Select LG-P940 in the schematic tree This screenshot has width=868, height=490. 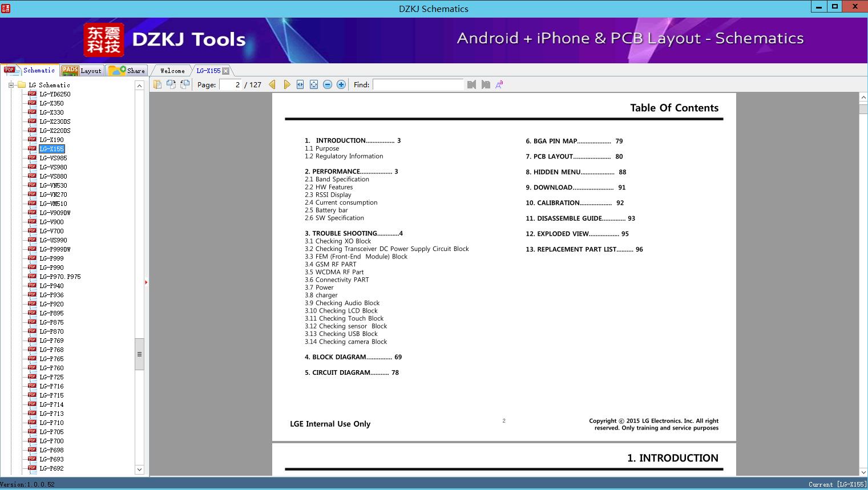51,286
